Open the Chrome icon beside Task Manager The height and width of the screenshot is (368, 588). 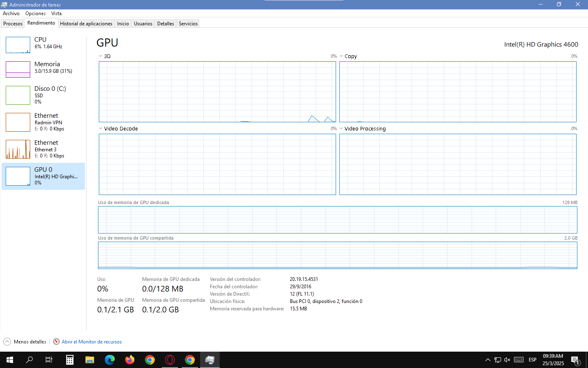(x=190, y=360)
